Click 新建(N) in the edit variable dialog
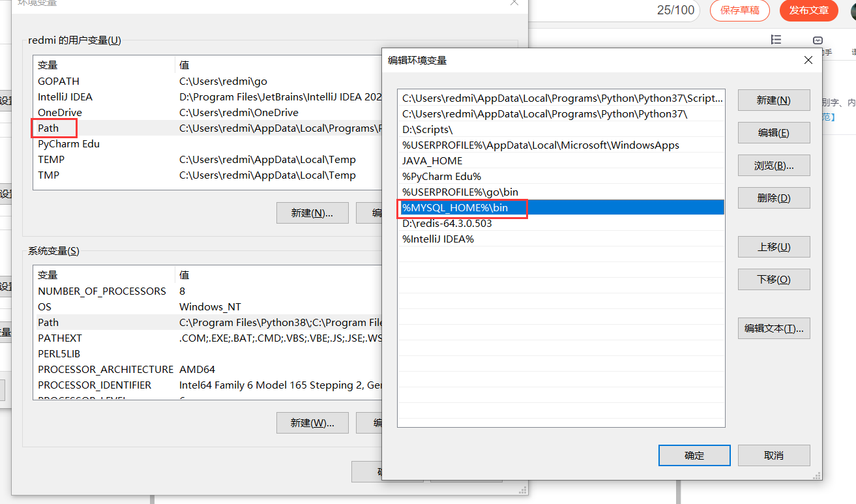This screenshot has height=504, width=856. [774, 100]
